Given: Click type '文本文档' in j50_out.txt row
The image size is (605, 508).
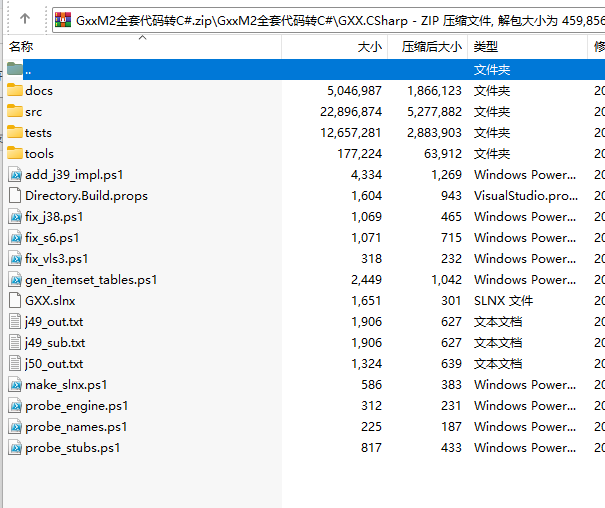Looking at the screenshot, I should coord(498,364).
